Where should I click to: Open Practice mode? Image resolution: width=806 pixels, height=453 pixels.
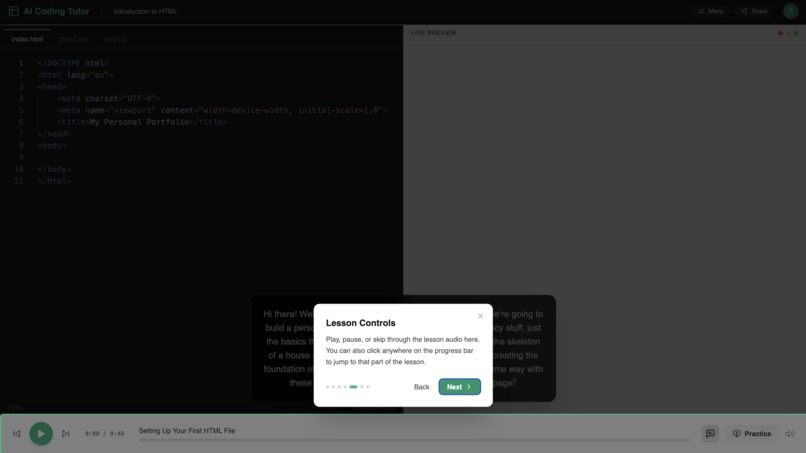[x=752, y=433]
